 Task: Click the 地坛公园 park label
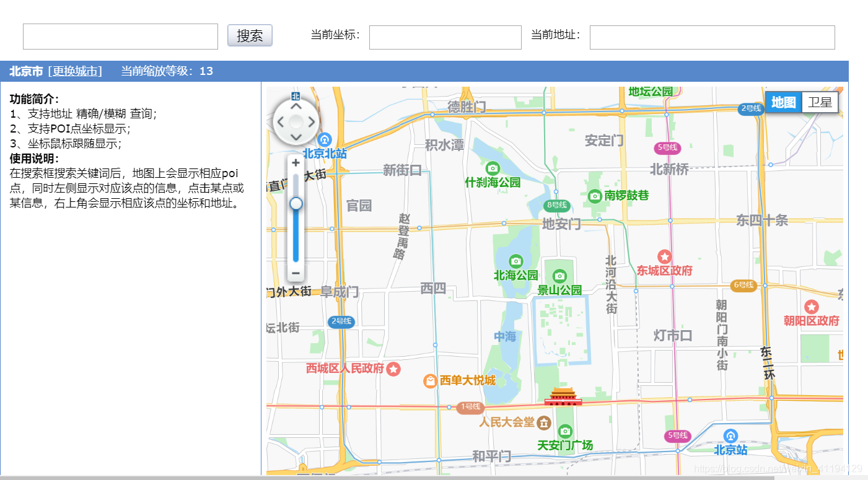pyautogui.click(x=651, y=92)
